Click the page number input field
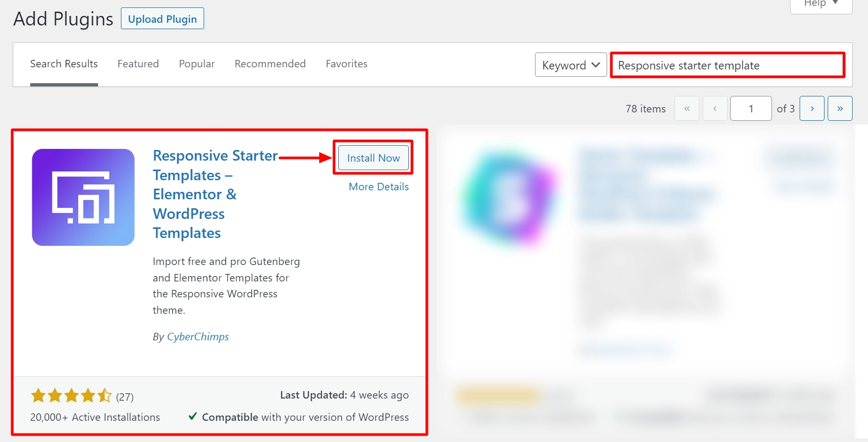This screenshot has height=442, width=868. click(751, 108)
